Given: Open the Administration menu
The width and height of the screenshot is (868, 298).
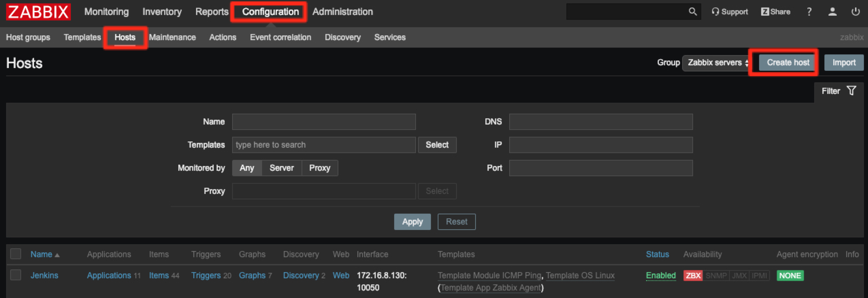Looking at the screenshot, I should click(x=342, y=12).
